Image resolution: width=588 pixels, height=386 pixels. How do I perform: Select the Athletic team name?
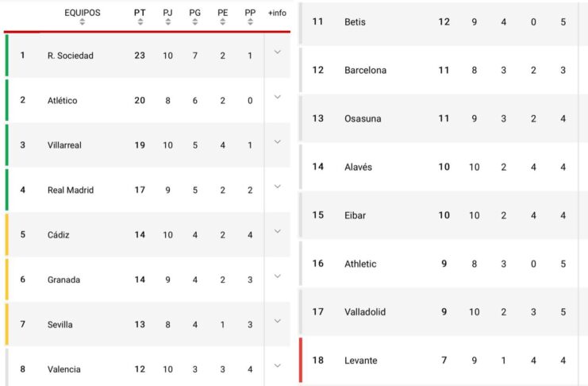[x=360, y=264]
